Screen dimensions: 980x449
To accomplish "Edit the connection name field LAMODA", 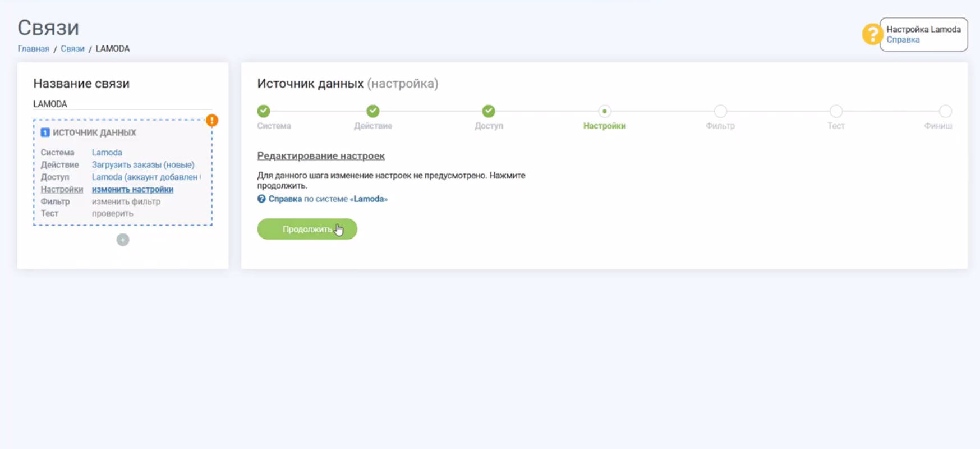I will tap(122, 104).
